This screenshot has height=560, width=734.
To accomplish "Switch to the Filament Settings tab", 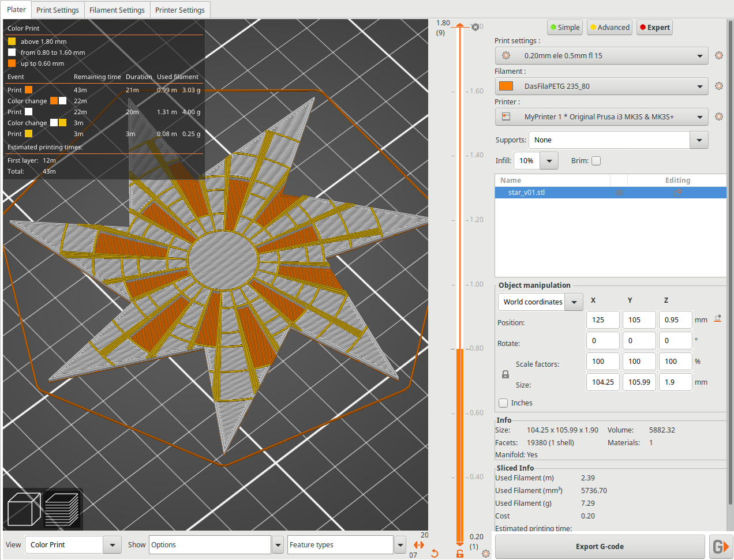I will click(x=117, y=10).
